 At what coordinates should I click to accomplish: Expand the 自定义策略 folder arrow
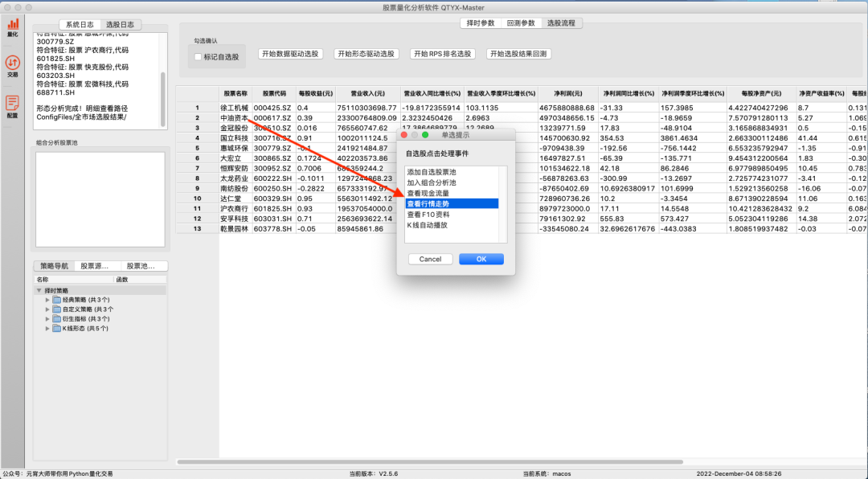click(47, 309)
